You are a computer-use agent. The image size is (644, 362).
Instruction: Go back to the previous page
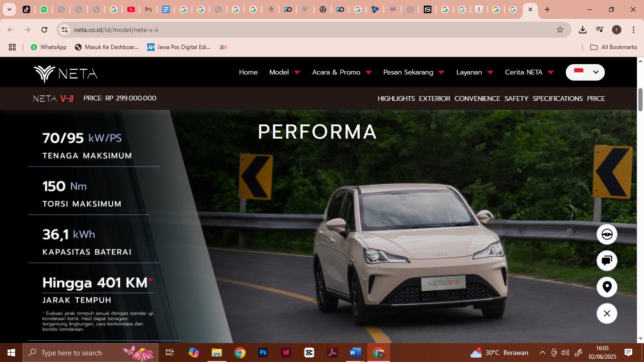[10, 30]
